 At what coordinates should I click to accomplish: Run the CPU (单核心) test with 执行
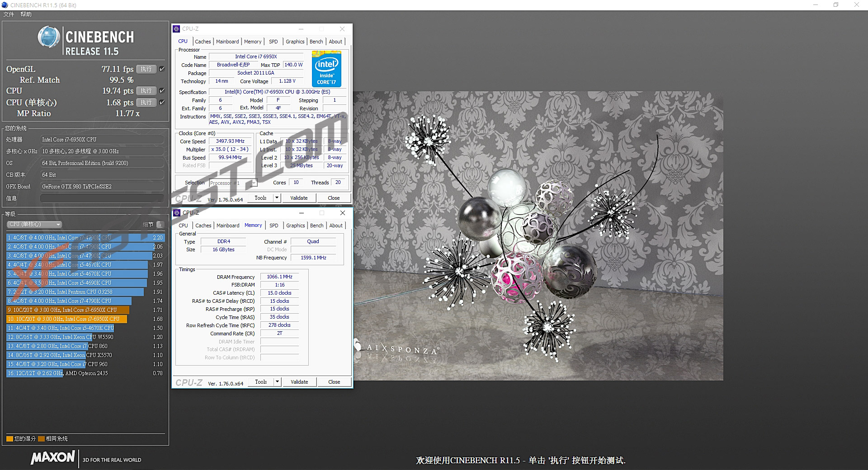pyautogui.click(x=146, y=103)
